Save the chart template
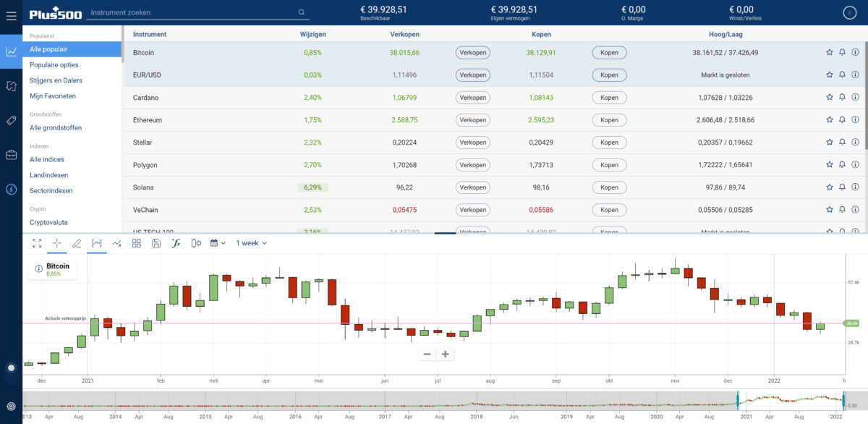Image resolution: width=868 pixels, height=424 pixels. pos(156,243)
